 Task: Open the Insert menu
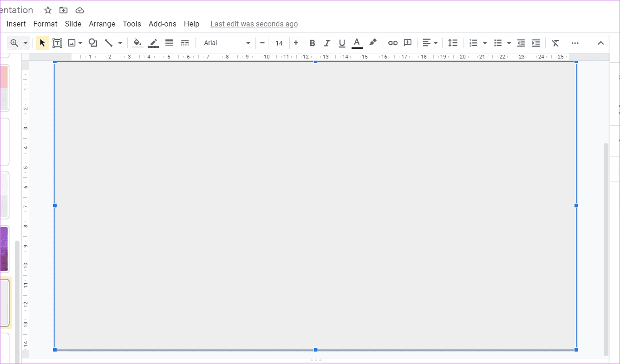tap(16, 24)
